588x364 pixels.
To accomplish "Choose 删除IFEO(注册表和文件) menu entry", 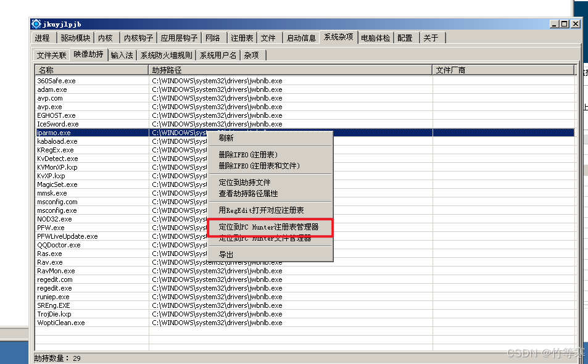I will tap(259, 166).
